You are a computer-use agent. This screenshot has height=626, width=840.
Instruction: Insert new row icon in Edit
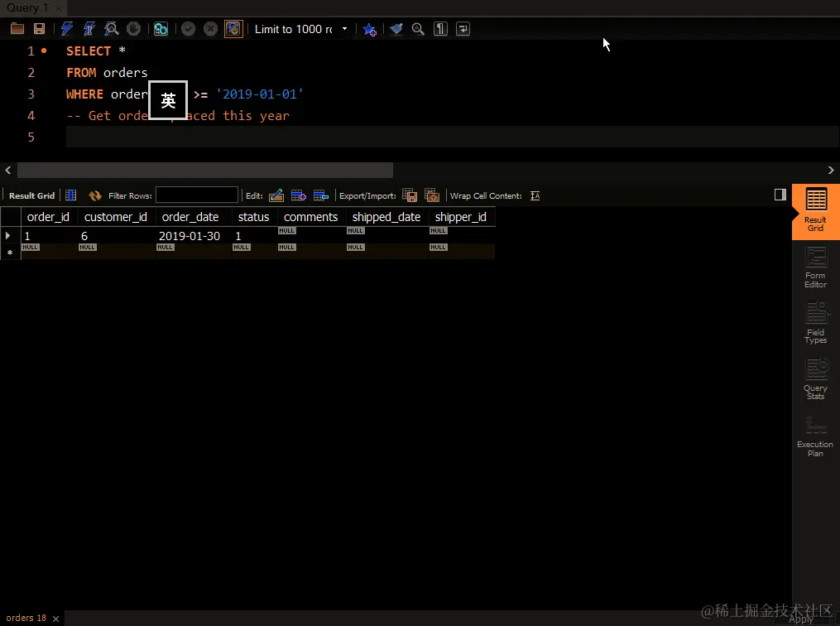(299, 195)
